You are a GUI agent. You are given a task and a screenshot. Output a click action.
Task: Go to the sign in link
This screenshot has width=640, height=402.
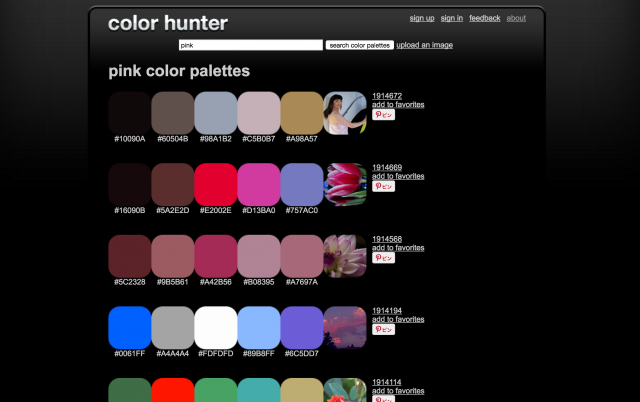(452, 18)
